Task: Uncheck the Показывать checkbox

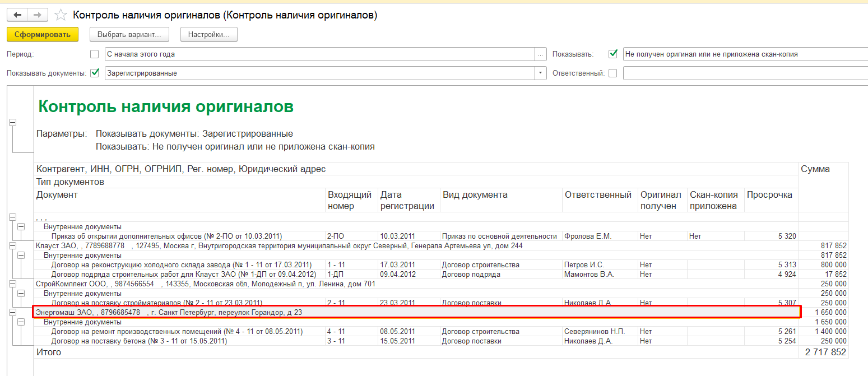Action: [613, 54]
